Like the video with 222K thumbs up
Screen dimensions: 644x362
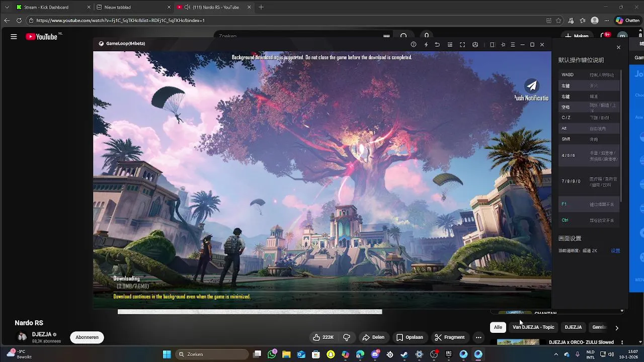tap(323, 337)
